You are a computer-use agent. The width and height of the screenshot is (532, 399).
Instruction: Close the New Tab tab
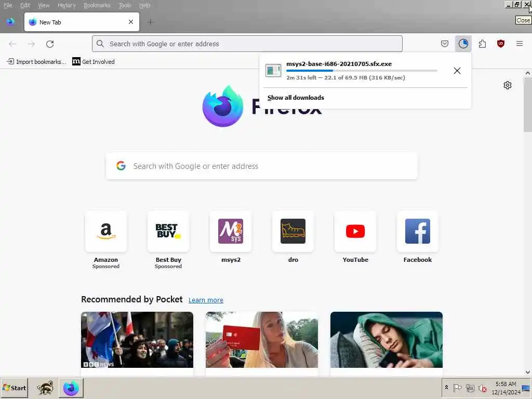point(131,22)
